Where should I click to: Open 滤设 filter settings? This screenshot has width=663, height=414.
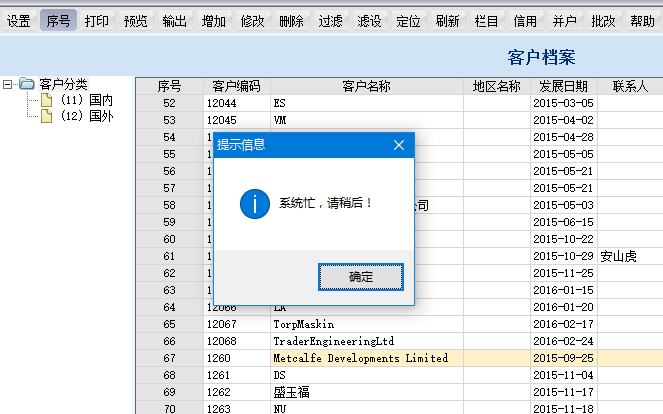369,20
